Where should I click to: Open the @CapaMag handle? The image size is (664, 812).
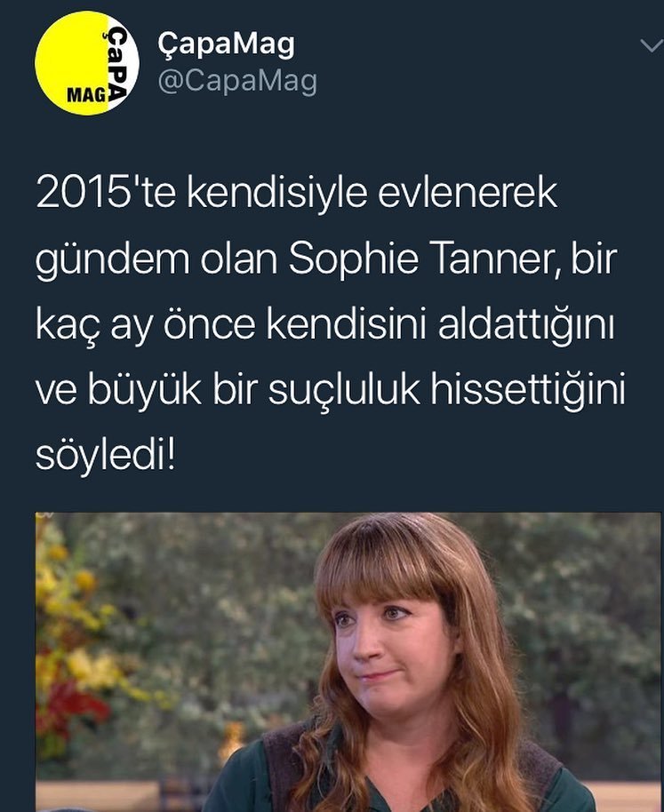pos(237,82)
